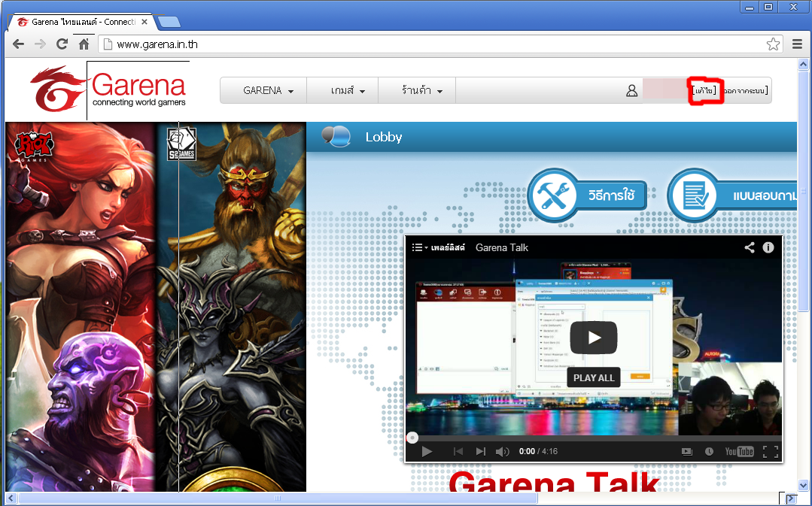Minimize the browser window
Viewport: 812px width, 506px height.
750,7
